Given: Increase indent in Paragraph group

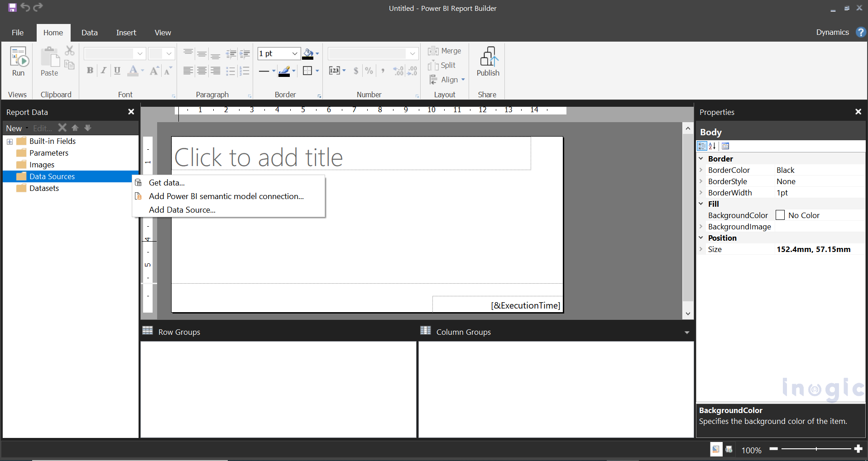Looking at the screenshot, I should pyautogui.click(x=245, y=54).
